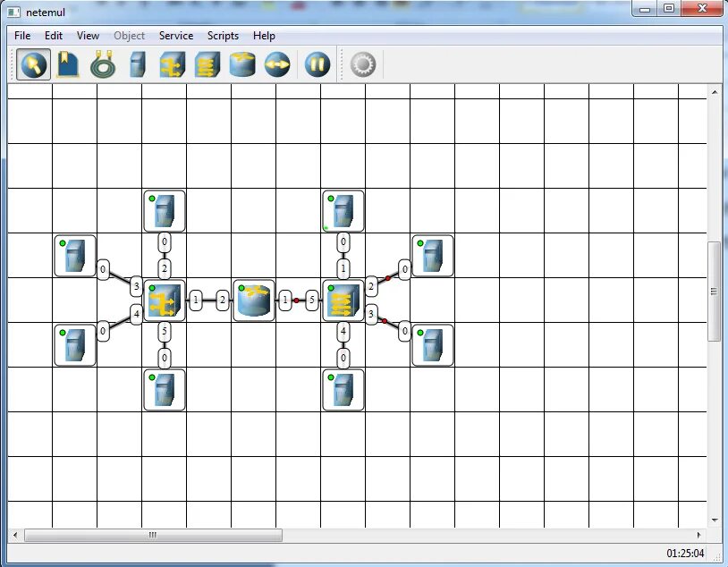Choose the text note insert tool
This screenshot has width=728, height=567.
click(x=68, y=64)
